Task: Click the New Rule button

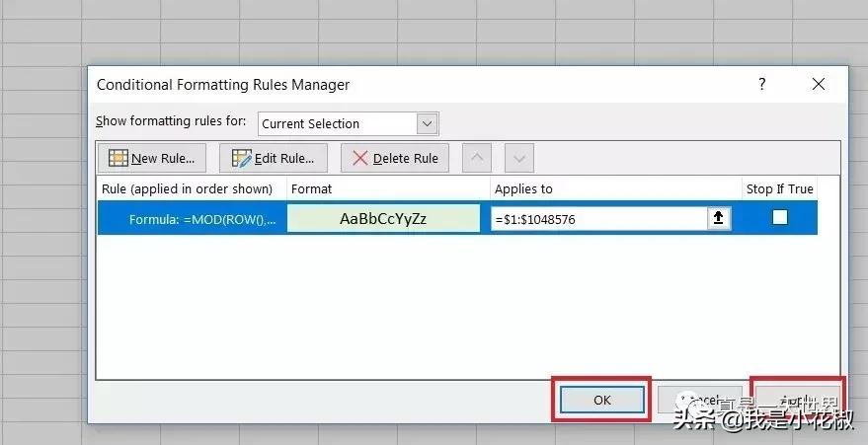Action: coord(152,158)
